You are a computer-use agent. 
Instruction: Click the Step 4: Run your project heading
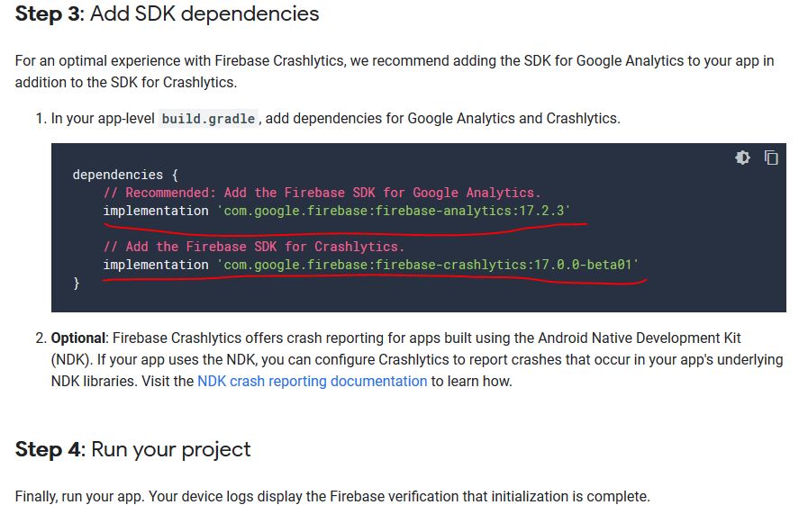(132, 449)
